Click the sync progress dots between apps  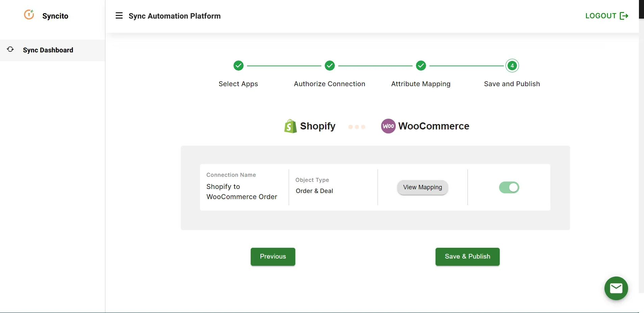[x=357, y=127]
